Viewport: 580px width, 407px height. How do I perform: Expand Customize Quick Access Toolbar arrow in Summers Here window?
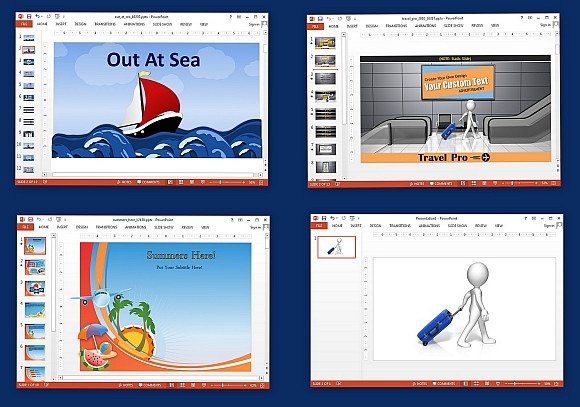click(65, 219)
